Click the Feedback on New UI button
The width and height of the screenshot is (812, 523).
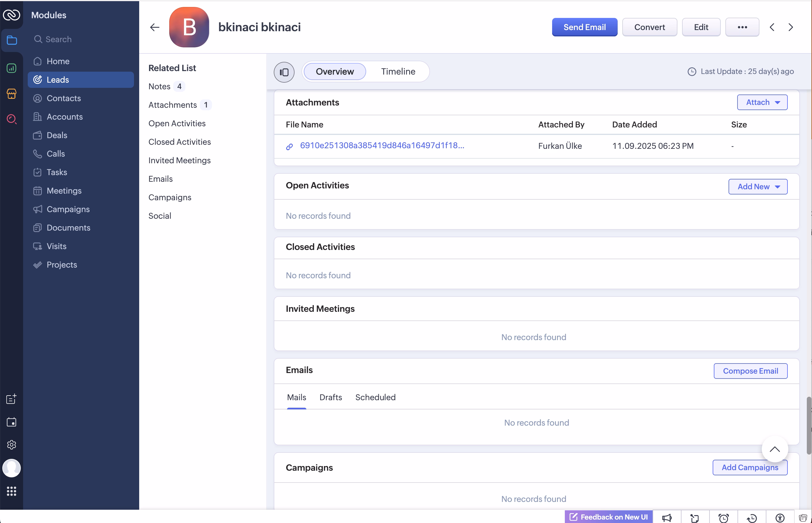tap(608, 517)
